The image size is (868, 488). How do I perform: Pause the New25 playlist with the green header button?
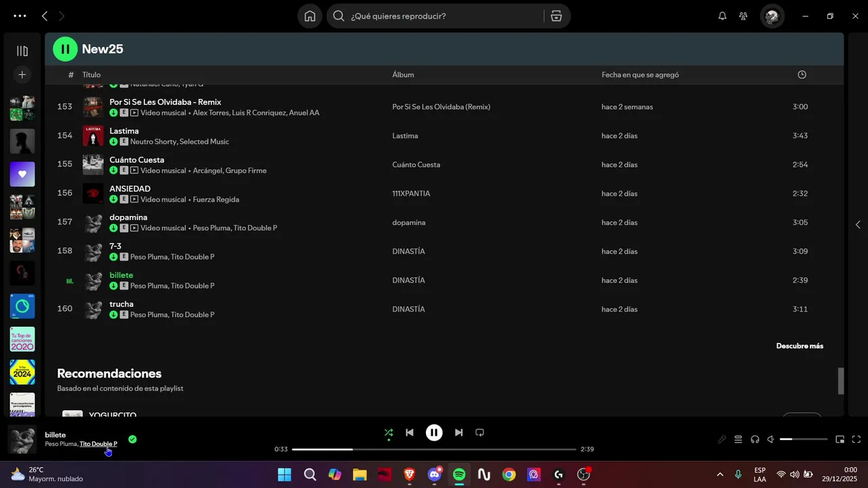pyautogui.click(x=65, y=49)
